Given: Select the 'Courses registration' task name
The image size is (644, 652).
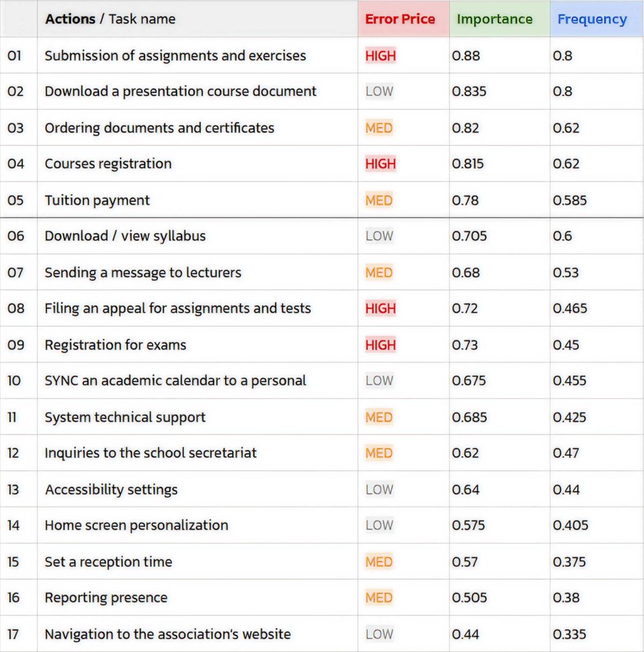Looking at the screenshot, I should (108, 164).
